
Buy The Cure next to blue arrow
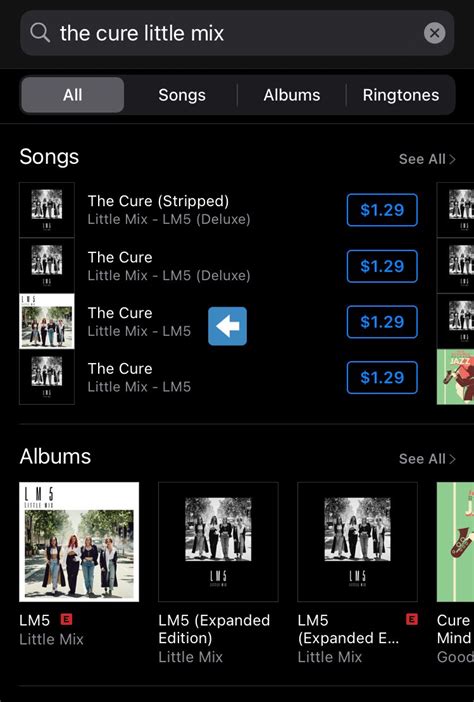click(382, 321)
